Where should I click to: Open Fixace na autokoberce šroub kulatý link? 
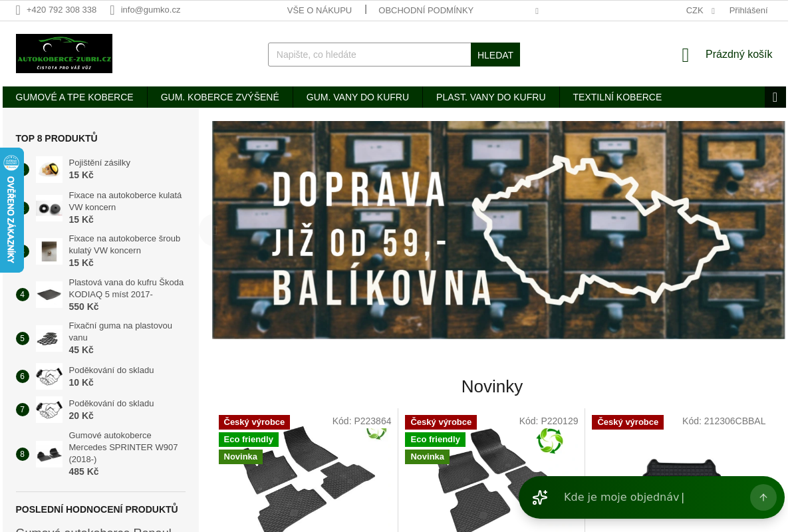pos(124,245)
